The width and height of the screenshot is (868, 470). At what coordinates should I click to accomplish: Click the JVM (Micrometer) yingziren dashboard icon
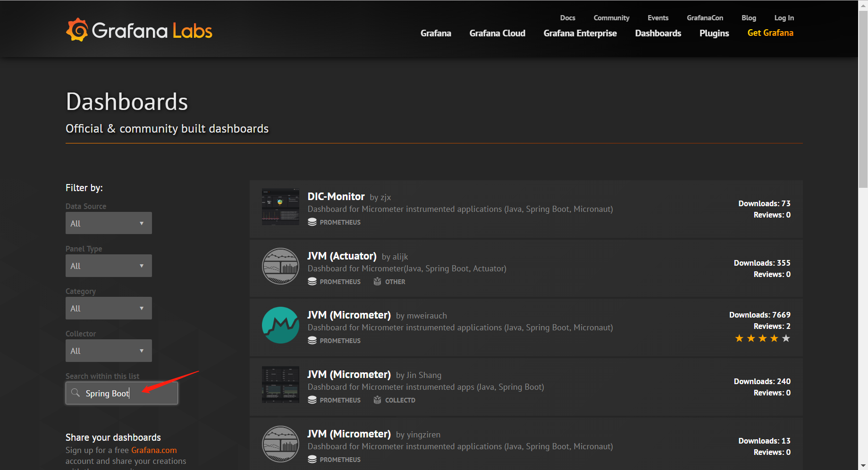pos(280,444)
